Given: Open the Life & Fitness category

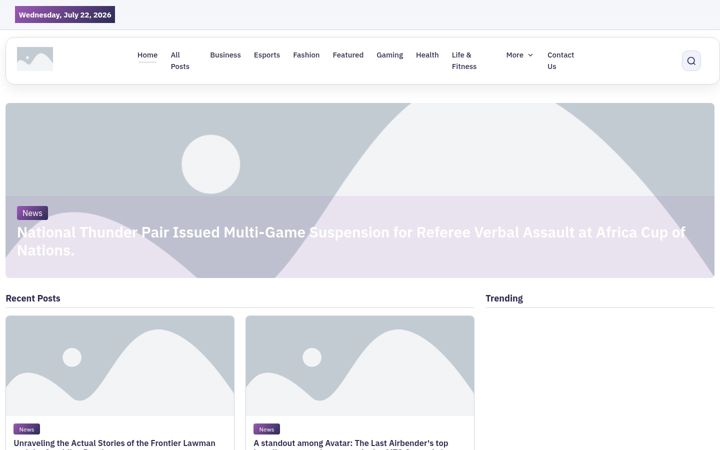Looking at the screenshot, I should (x=464, y=61).
